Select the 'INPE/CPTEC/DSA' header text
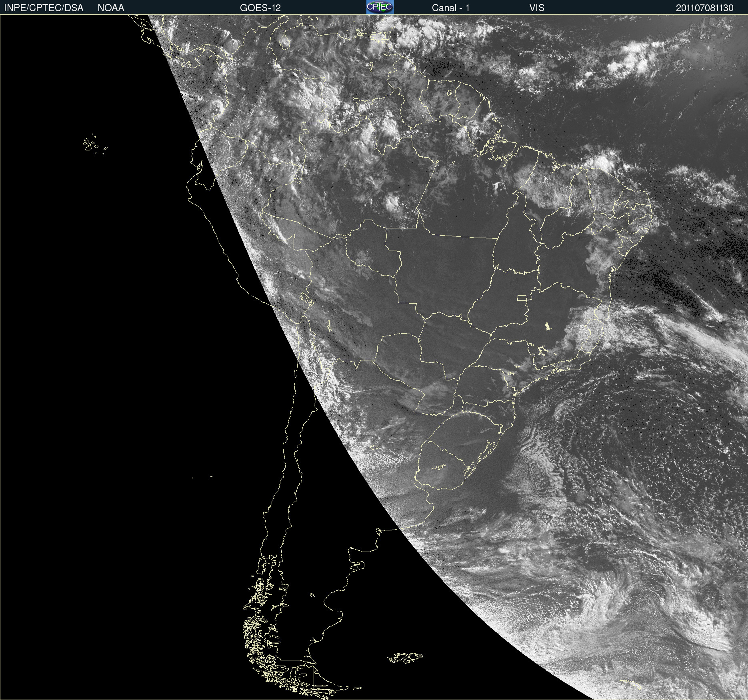The width and height of the screenshot is (748, 700). click(x=44, y=8)
